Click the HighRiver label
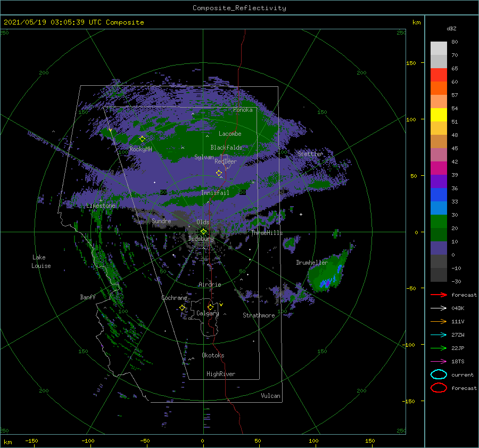 (221, 374)
